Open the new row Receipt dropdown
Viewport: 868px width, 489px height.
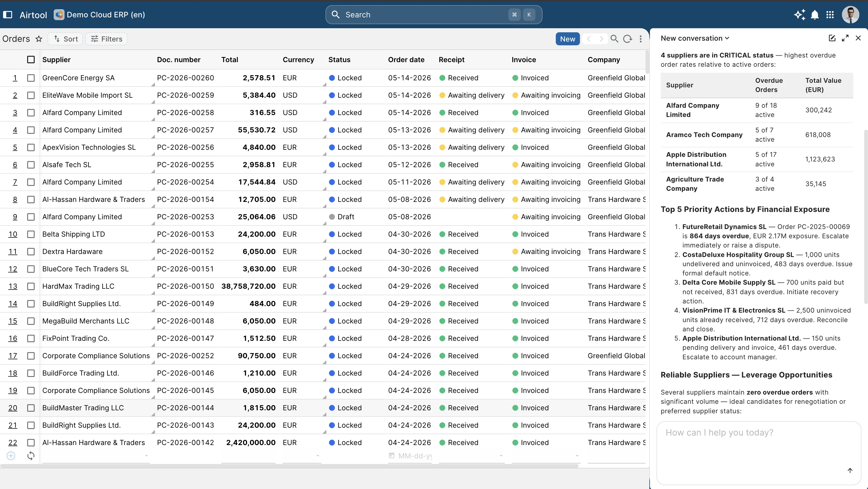501,456
